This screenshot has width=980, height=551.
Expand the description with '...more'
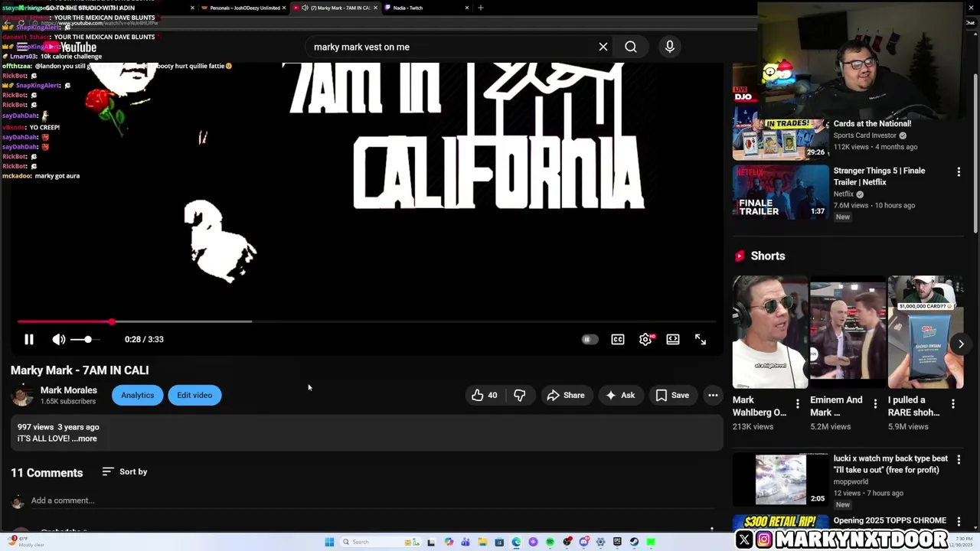click(84, 439)
